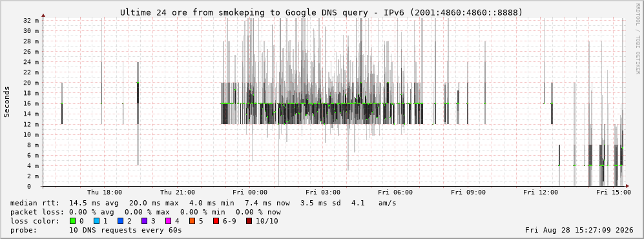Viewport: 644px width, 239px height.
Task: Click the green loss color swatch for 0
Action: (x=73, y=222)
